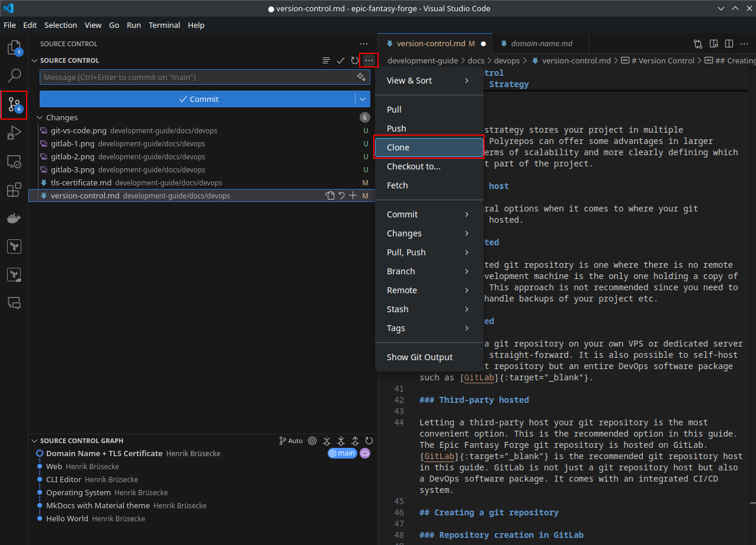The width and height of the screenshot is (756, 545).
Task: Expand the Commit submenu
Action: (429, 214)
